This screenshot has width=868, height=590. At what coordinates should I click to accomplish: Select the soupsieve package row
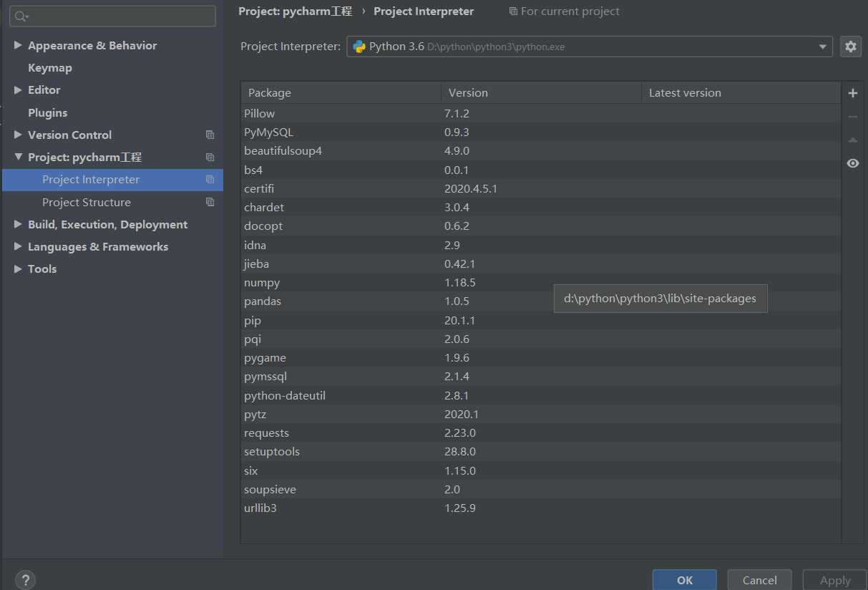(x=541, y=489)
